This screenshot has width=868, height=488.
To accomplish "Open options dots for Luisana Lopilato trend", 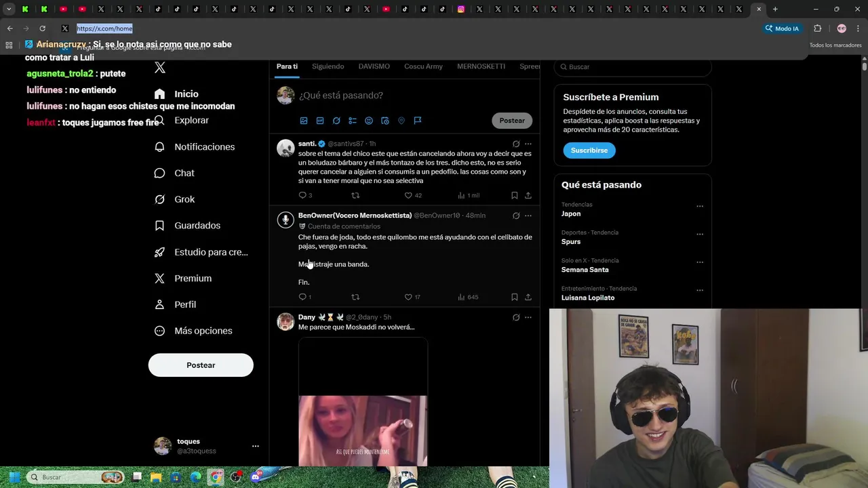I will [x=700, y=290].
